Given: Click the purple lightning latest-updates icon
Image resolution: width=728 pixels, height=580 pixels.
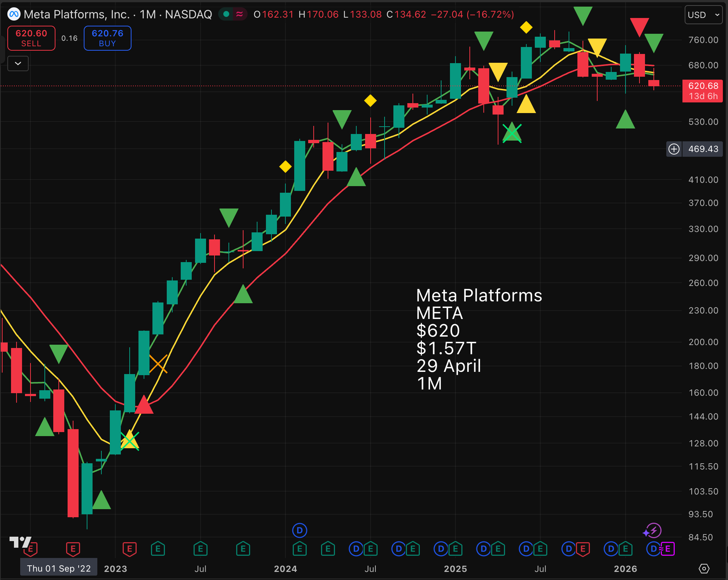Looking at the screenshot, I should (x=653, y=530).
